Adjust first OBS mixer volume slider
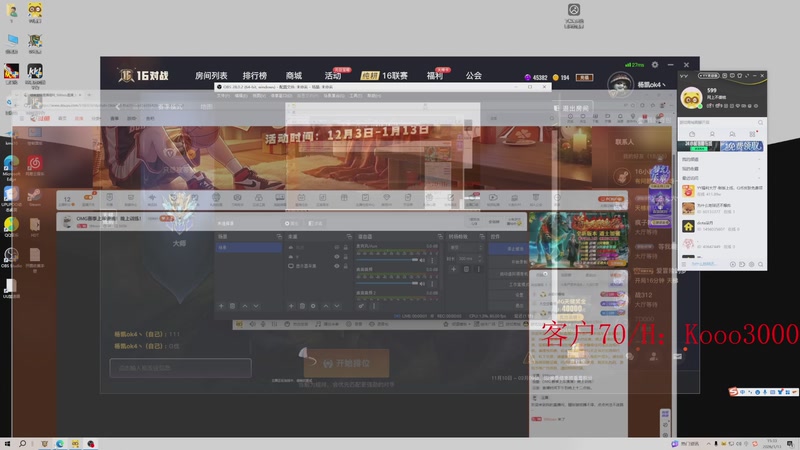 point(387,260)
